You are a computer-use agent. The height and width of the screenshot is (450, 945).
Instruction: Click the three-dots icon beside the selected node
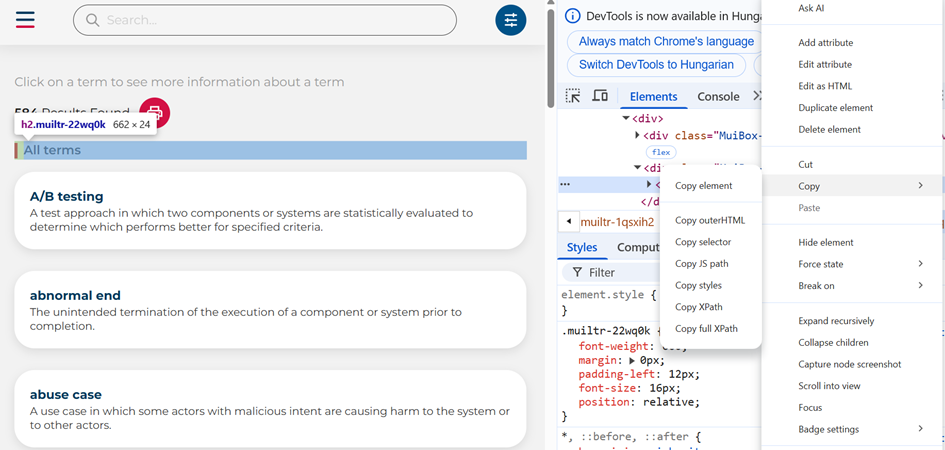[565, 184]
